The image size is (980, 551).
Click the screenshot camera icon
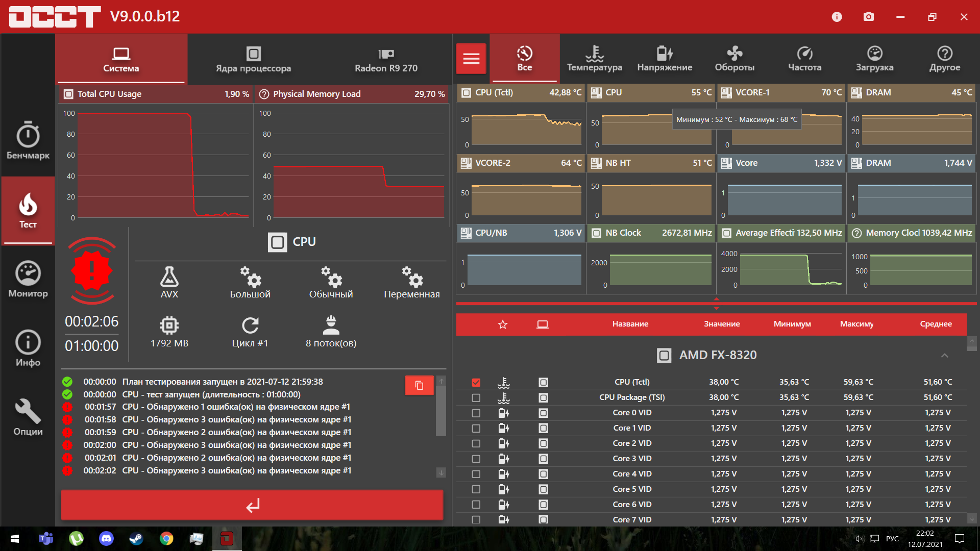coord(868,17)
